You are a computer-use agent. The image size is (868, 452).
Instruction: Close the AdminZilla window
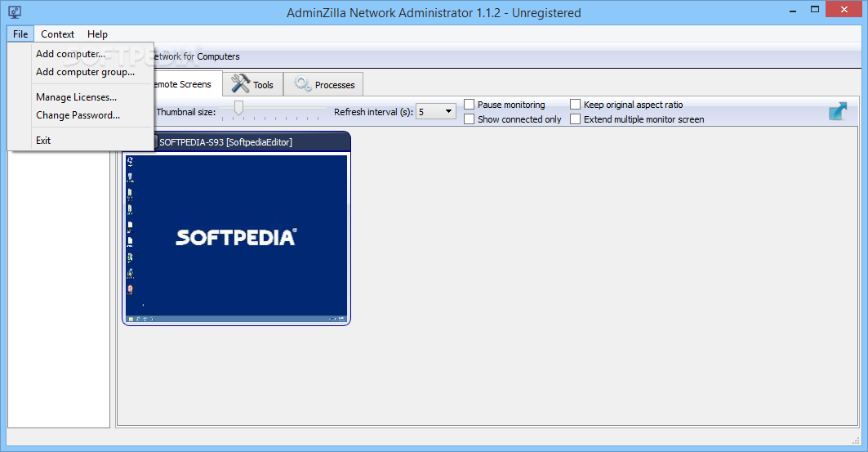click(844, 10)
